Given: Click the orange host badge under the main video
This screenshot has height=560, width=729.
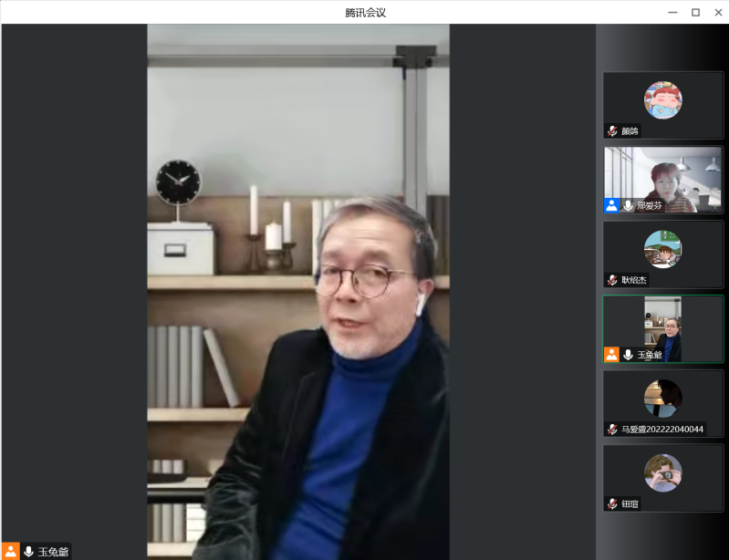Looking at the screenshot, I should click(x=11, y=551).
